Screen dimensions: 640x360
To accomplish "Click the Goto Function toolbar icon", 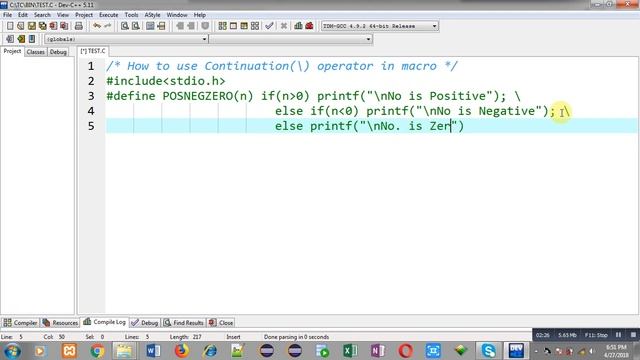I will tap(150, 26).
